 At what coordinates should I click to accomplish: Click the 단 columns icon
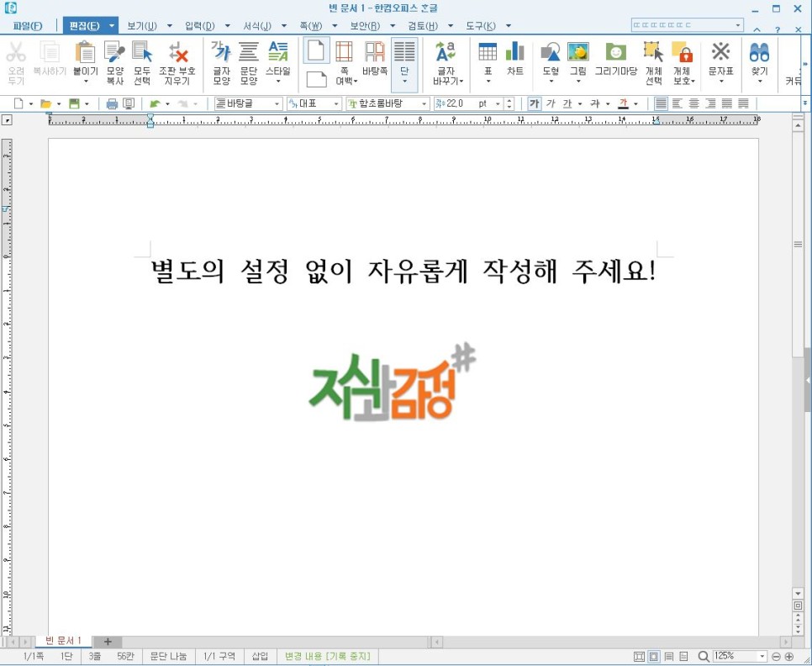tap(404, 52)
